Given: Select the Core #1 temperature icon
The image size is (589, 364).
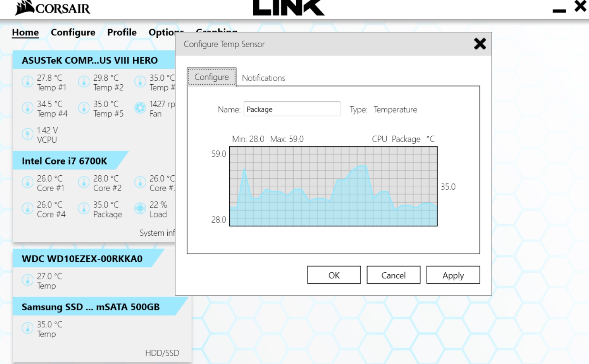Looking at the screenshot, I should 27,182.
